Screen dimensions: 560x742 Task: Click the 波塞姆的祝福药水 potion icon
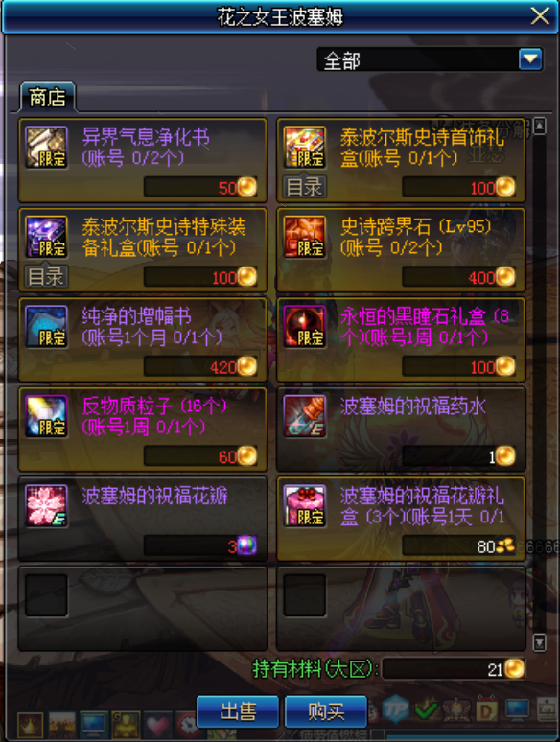tap(305, 416)
